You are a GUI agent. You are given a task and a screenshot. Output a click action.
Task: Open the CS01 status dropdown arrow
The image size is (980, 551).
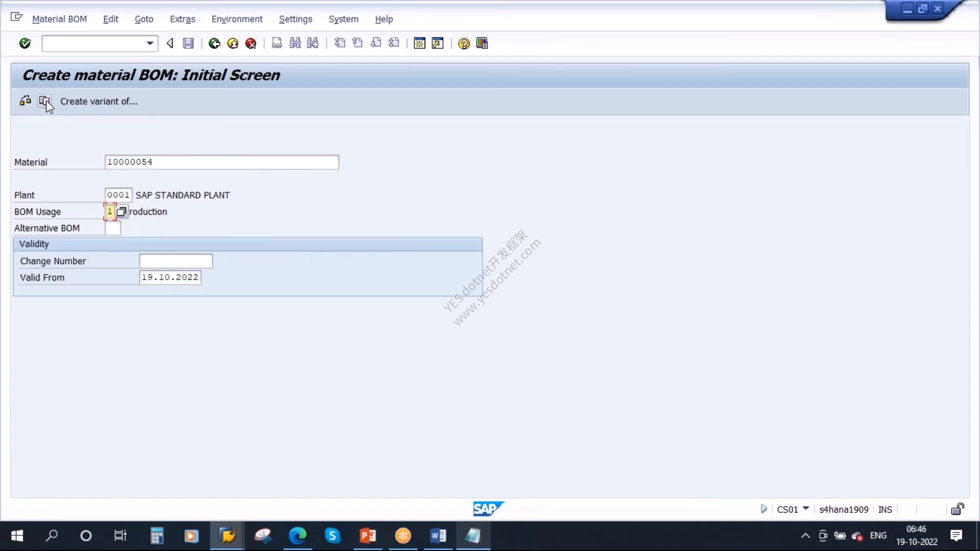point(805,508)
